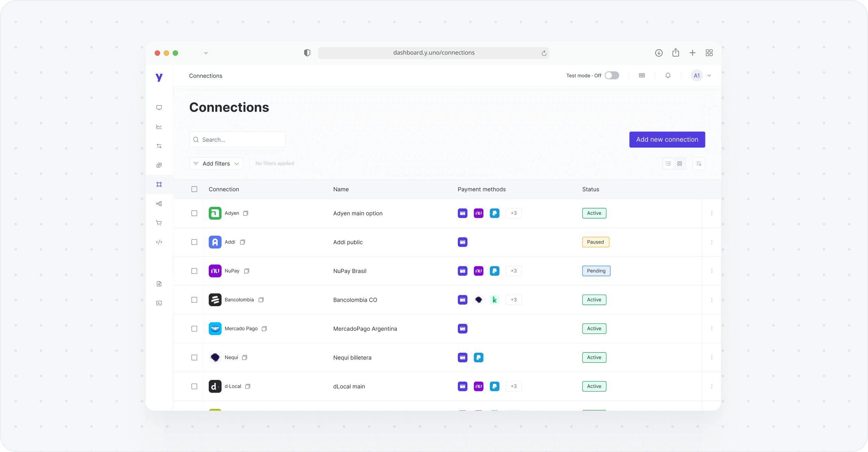The image size is (868, 452).
Task: Expand browser sidebar chevron dropdown
Action: tap(206, 53)
